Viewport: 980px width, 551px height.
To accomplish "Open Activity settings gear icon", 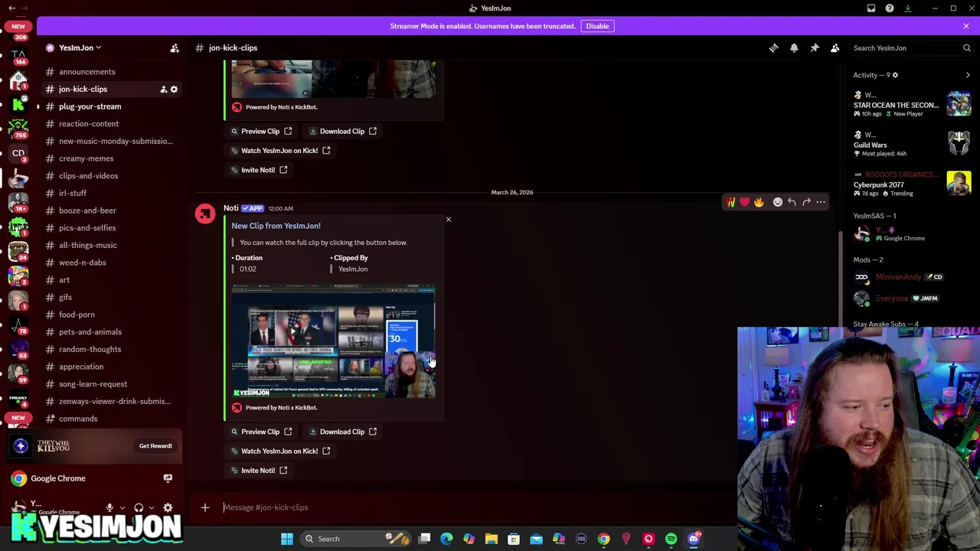I will coord(895,75).
